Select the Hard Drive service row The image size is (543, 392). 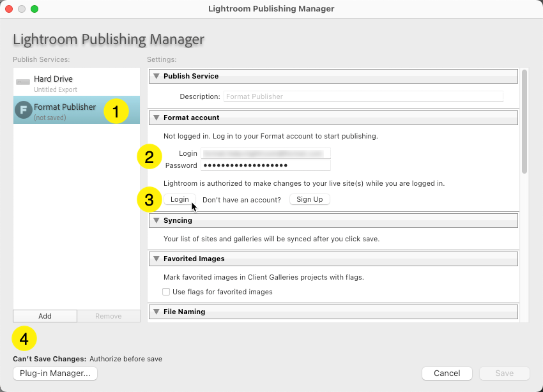click(77, 82)
